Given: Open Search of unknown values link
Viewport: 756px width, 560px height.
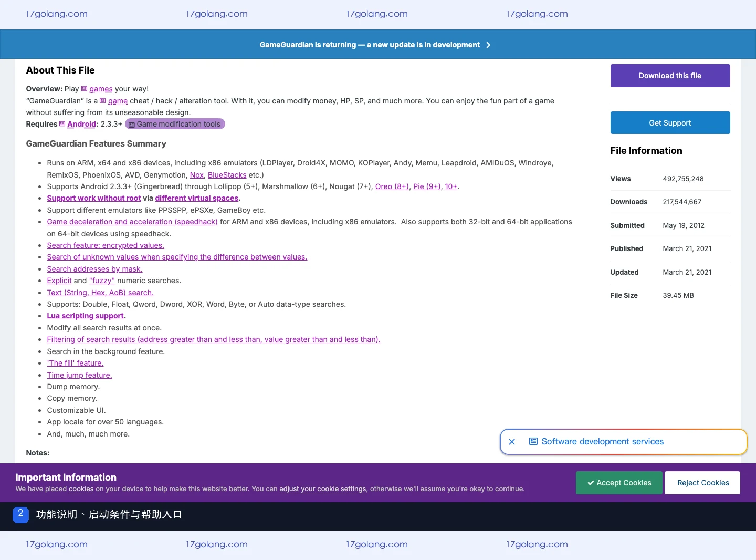Looking at the screenshot, I should click(x=177, y=257).
